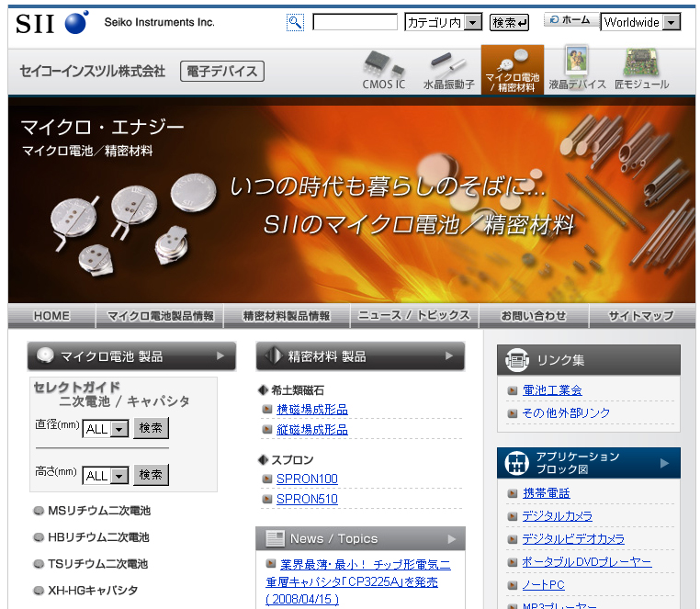Open the Worldwide region dropdown

click(x=640, y=21)
